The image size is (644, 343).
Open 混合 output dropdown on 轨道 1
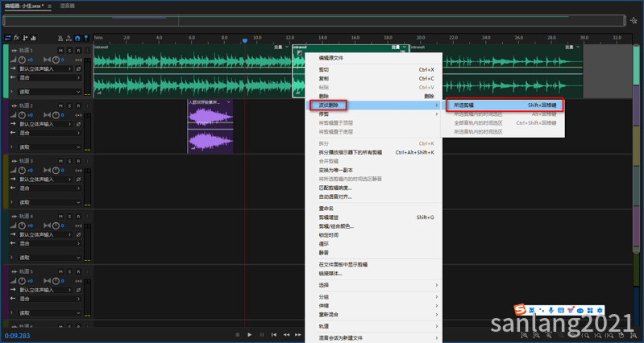tap(50, 78)
